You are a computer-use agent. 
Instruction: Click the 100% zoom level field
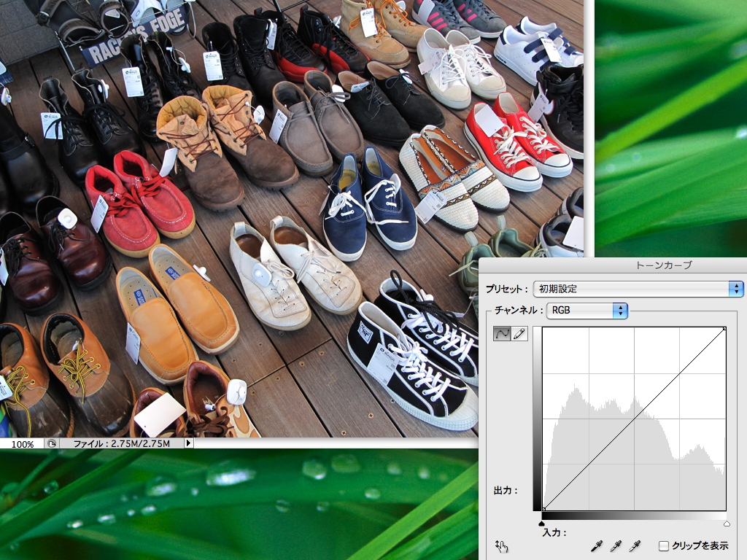[x=22, y=444]
